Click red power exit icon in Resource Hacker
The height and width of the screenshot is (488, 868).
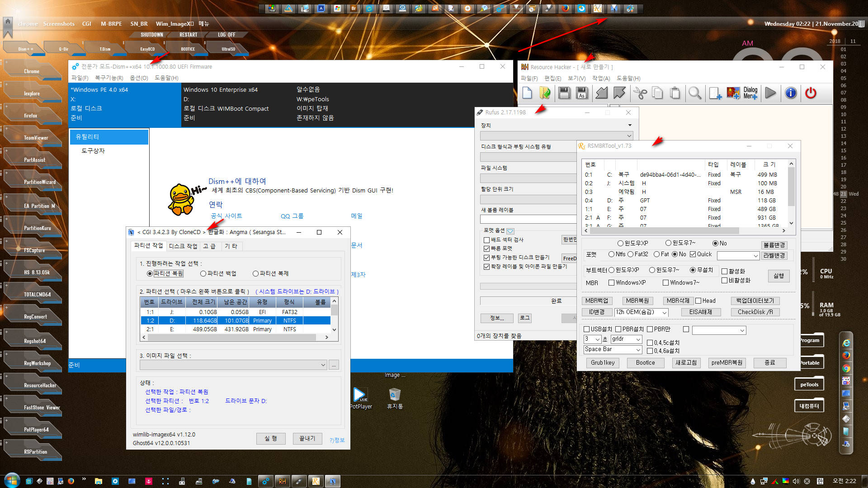click(x=811, y=93)
